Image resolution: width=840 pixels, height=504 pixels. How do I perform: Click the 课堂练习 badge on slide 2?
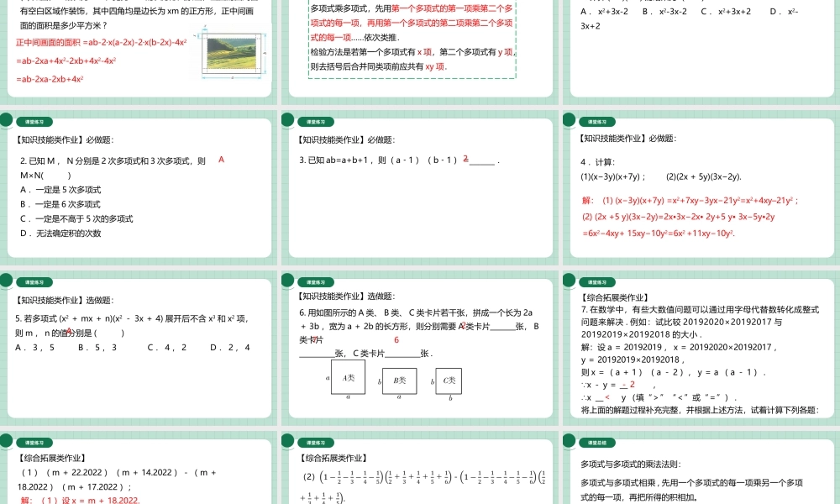pyautogui.click(x=35, y=123)
